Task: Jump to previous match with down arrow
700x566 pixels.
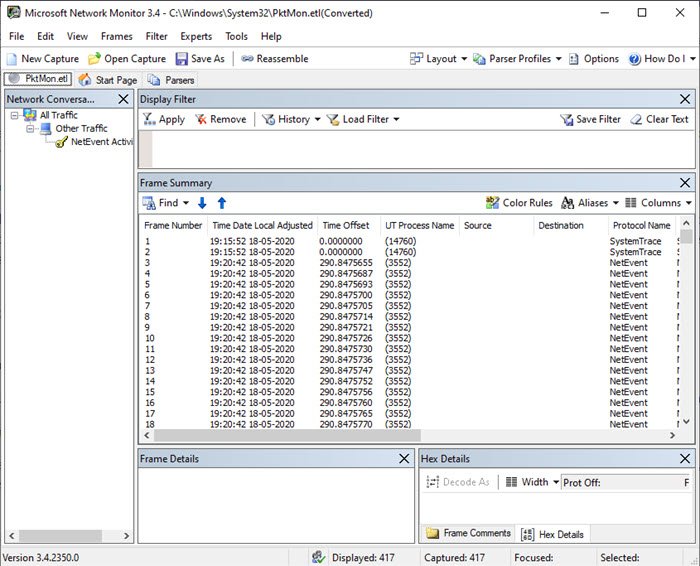Action: click(x=202, y=203)
